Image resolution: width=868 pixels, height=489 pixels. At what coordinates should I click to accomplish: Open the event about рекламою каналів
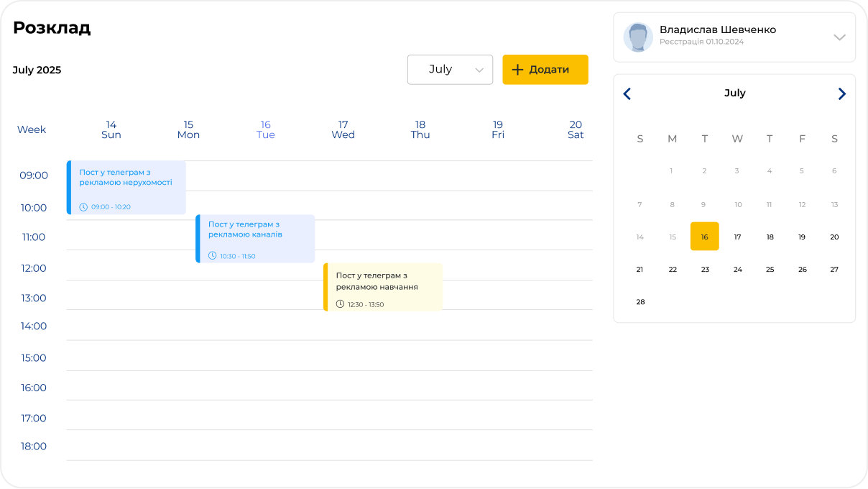pos(256,238)
